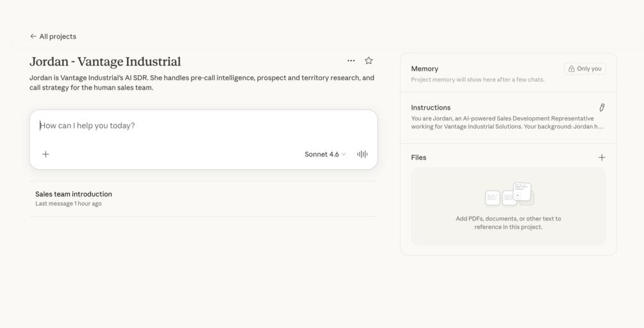Star the Jordan - Vantage Industrial project
This screenshot has height=328, width=644.
click(368, 61)
